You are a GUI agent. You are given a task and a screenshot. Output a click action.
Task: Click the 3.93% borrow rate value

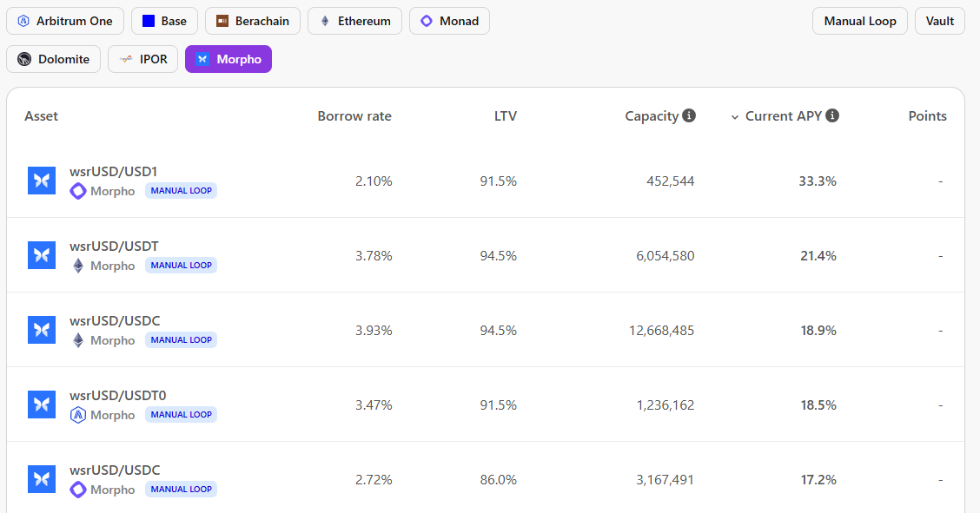[374, 330]
